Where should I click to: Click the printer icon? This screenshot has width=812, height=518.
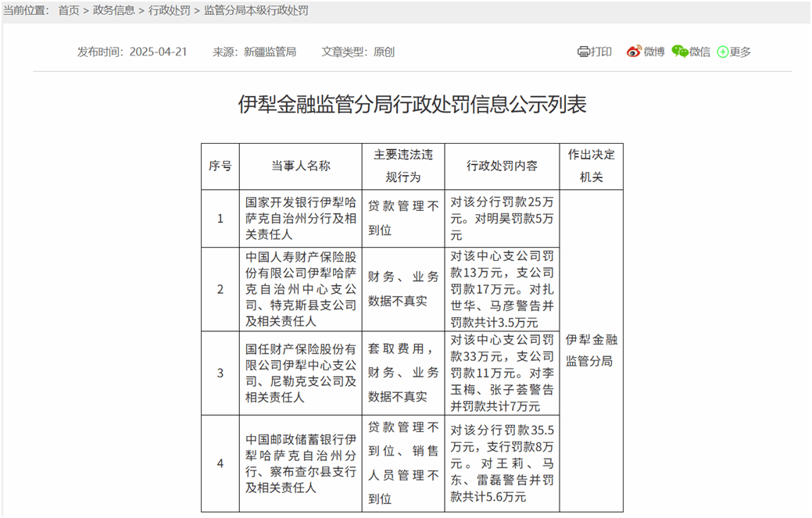583,52
